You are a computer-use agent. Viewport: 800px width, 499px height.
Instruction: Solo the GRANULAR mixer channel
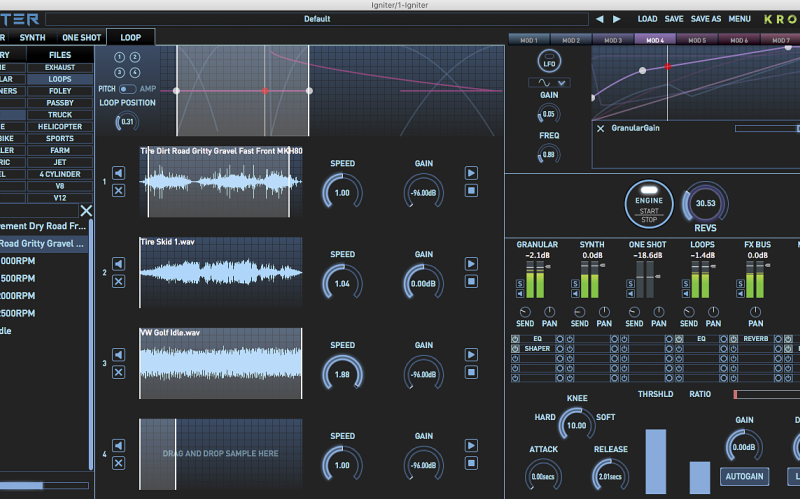tap(520, 284)
